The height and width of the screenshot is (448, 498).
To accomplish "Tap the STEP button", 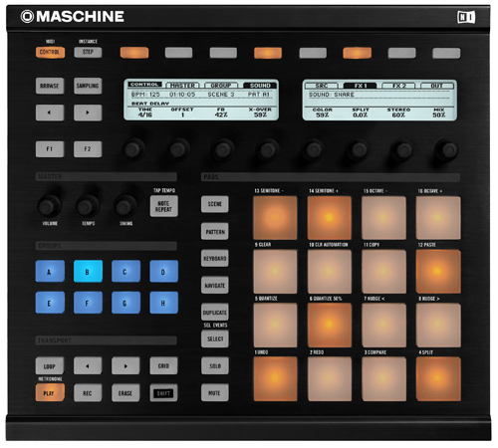I will point(88,52).
